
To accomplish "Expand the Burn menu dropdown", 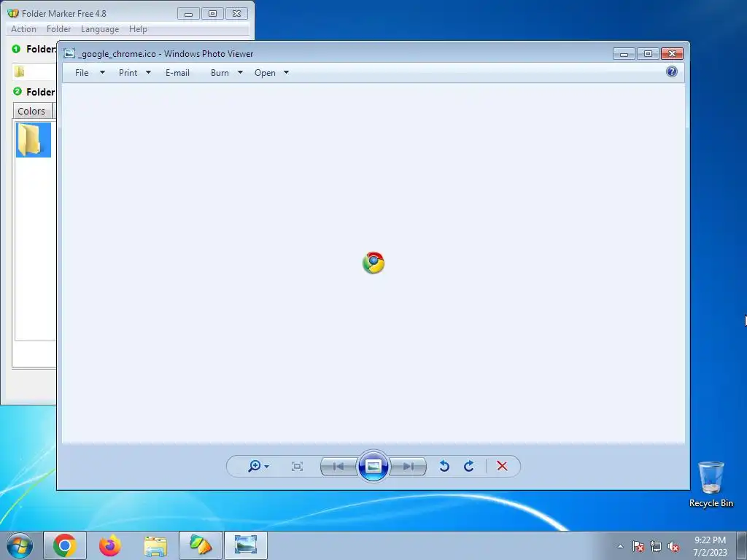I will [x=240, y=72].
